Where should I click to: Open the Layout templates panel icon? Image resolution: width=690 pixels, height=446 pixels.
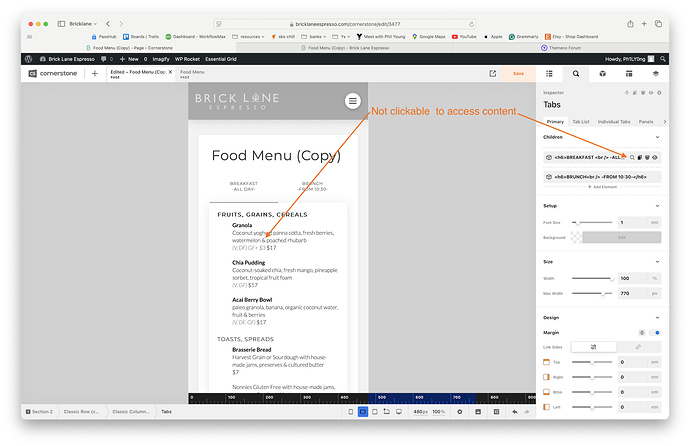click(x=629, y=73)
